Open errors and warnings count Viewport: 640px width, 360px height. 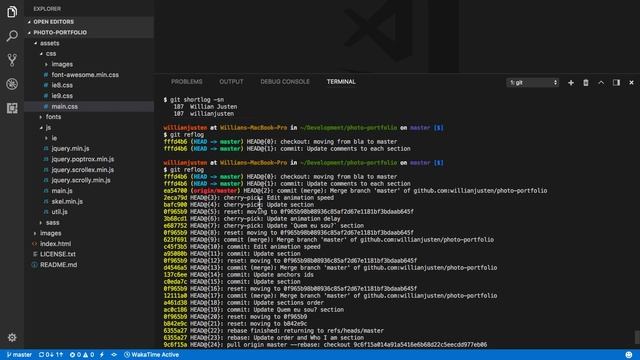click(82, 355)
